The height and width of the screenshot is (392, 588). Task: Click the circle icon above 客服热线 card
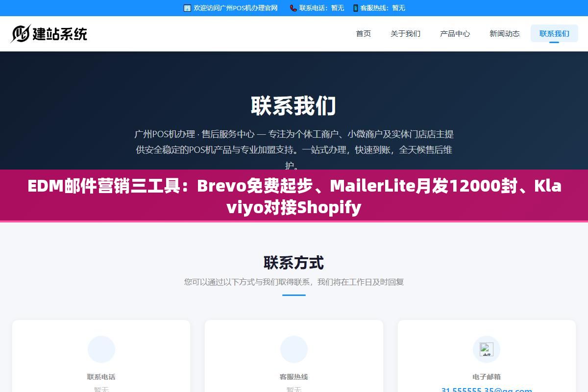(x=294, y=349)
